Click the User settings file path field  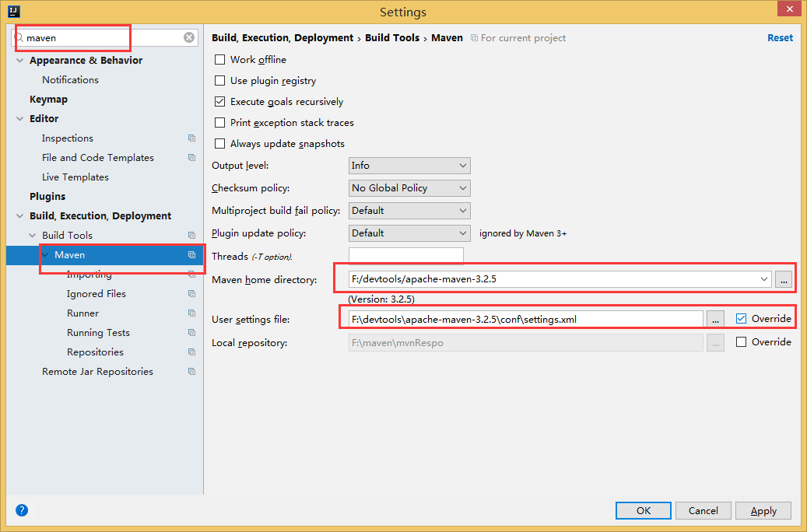pos(525,319)
